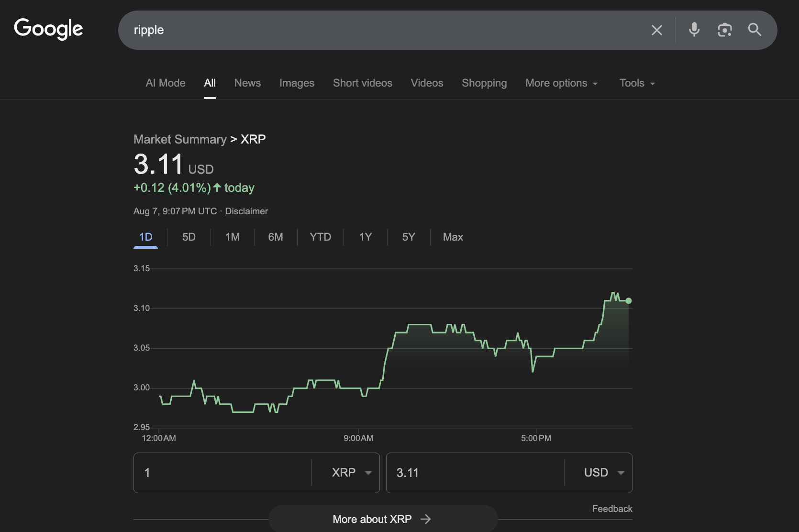This screenshot has height=532, width=799.
Task: Clear the search box with the X
Action: click(x=657, y=30)
